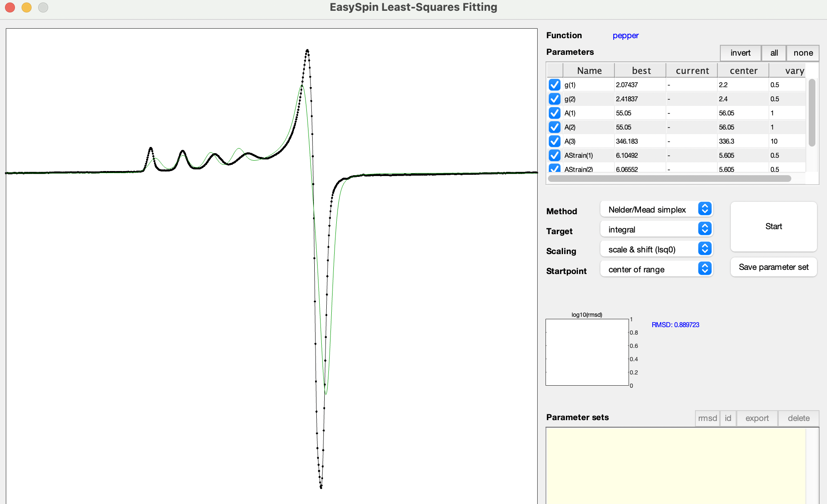Toggle the A(2) parameter checkbox
This screenshot has height=504, width=827.
554,127
